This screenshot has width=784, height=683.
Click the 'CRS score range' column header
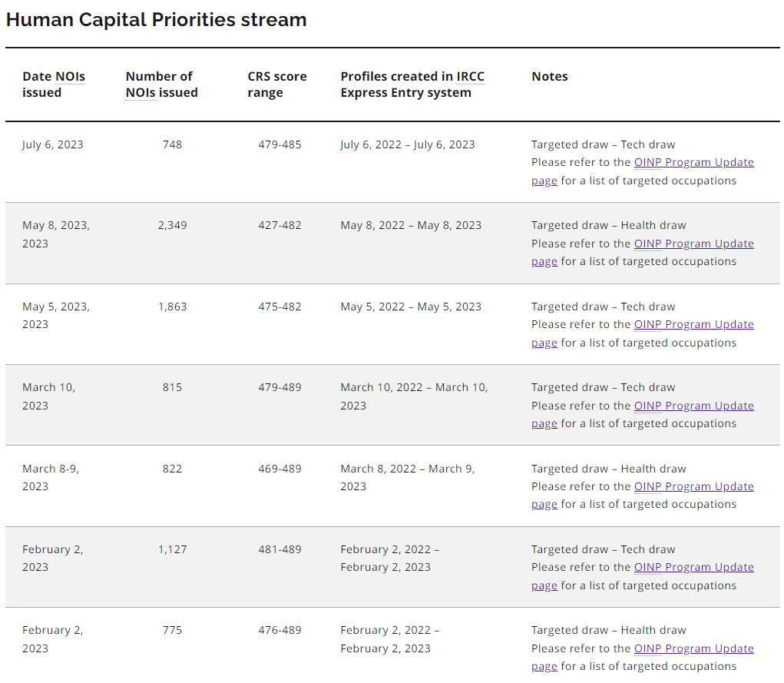pyautogui.click(x=276, y=85)
